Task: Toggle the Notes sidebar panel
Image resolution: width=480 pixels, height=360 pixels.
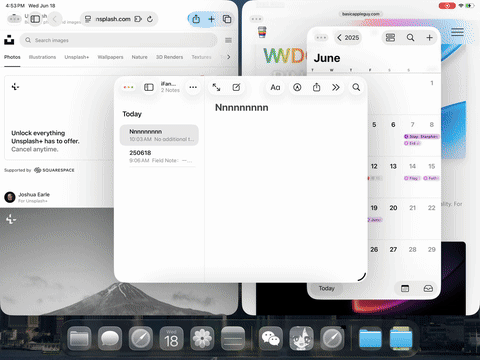Action: tap(149, 87)
